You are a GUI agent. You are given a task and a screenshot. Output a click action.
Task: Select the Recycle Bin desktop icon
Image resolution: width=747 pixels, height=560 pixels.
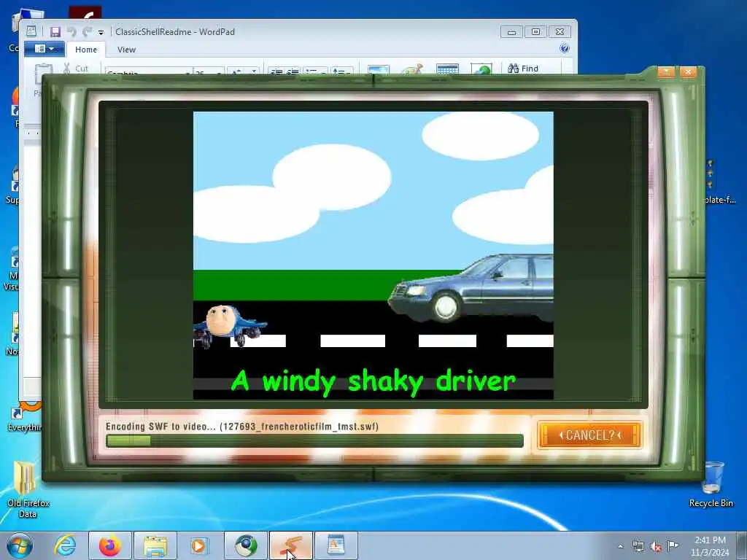711,485
